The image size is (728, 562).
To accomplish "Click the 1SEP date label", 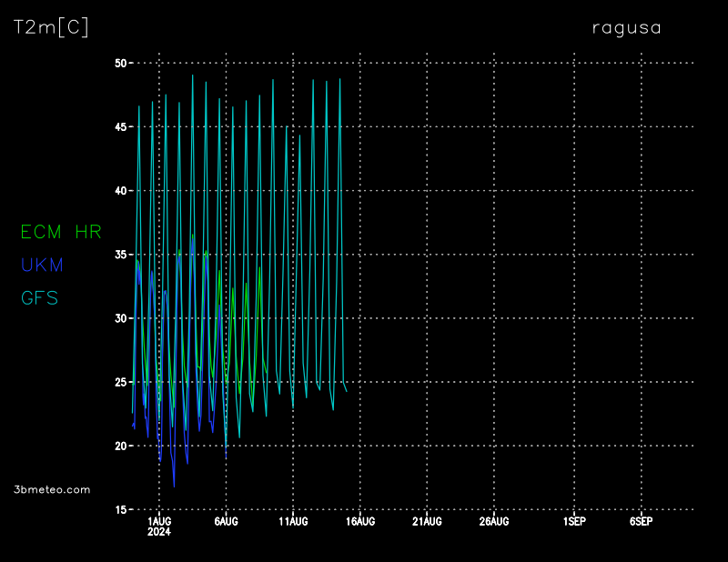I will pos(574,521).
